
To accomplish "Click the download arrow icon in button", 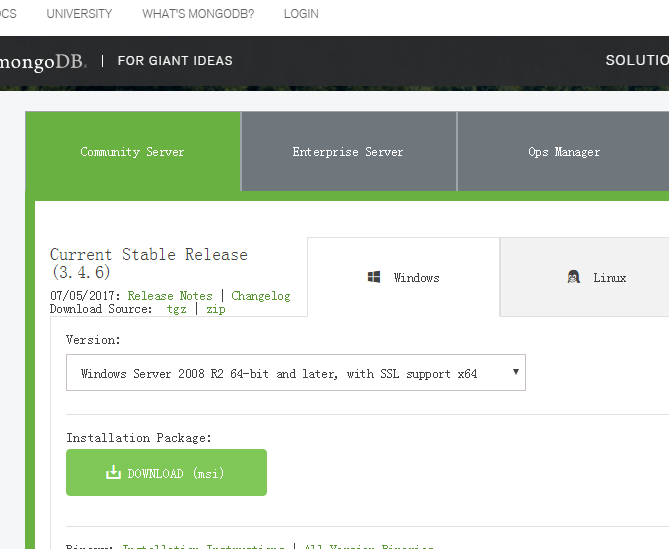I will pos(113,472).
